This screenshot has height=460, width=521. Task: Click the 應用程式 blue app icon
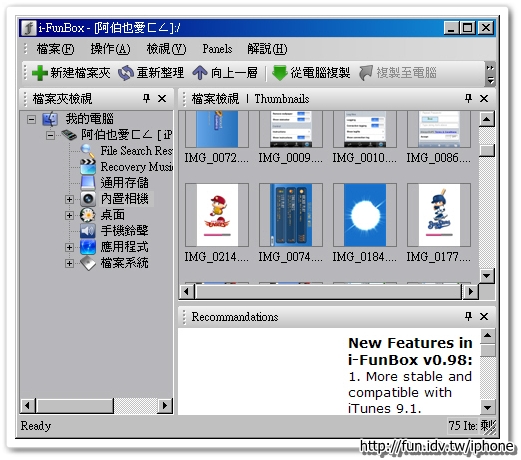pyautogui.click(x=88, y=247)
